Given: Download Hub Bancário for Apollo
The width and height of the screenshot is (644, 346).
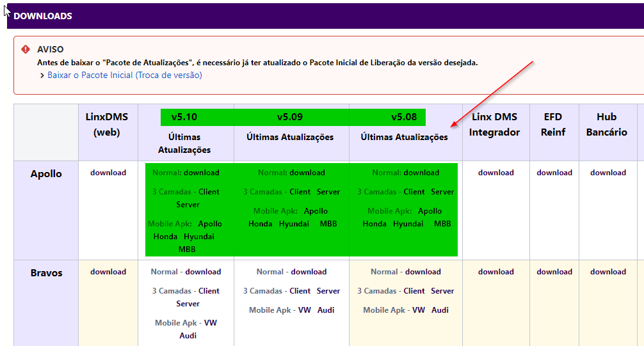Looking at the screenshot, I should pos(608,173).
